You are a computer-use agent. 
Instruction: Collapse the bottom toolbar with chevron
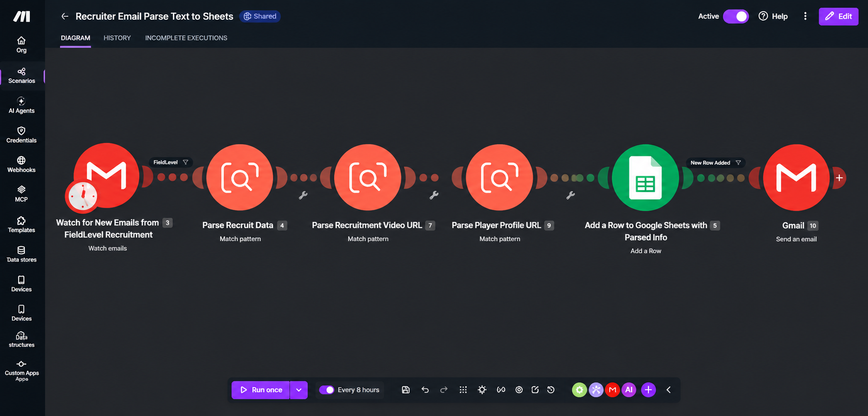coord(669,390)
